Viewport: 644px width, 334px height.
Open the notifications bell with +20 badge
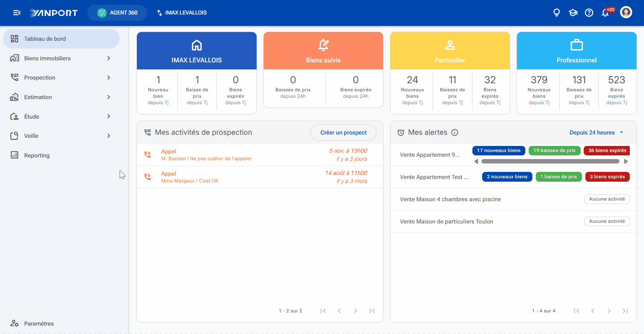click(606, 13)
